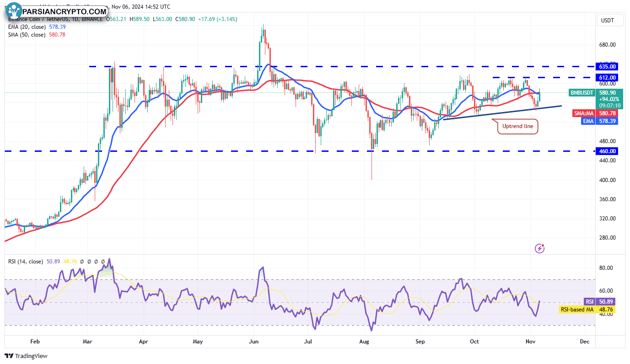Click the high price H589.50 in the header

pyautogui.click(x=140, y=19)
